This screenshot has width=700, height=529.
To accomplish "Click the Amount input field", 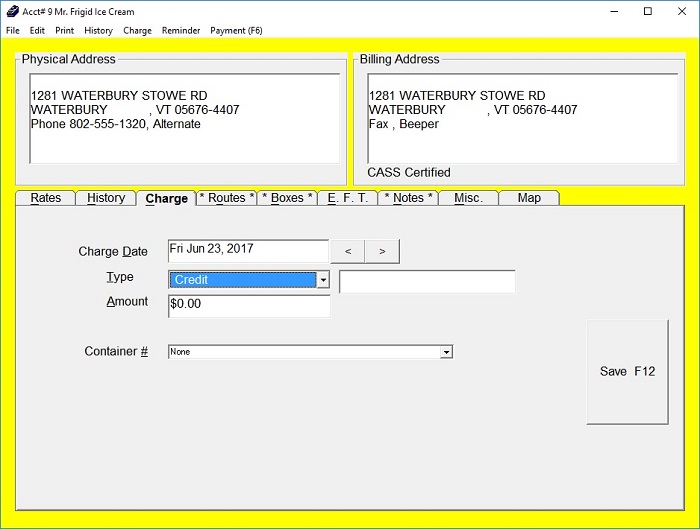I will 248,305.
